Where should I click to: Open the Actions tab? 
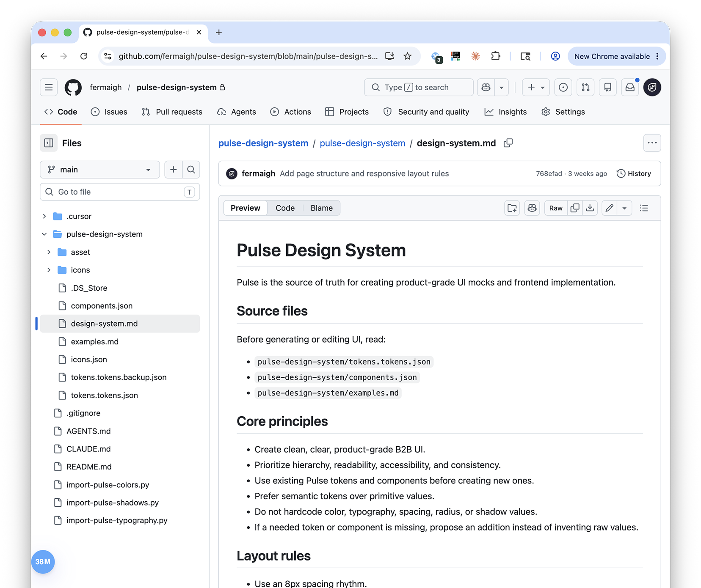291,112
